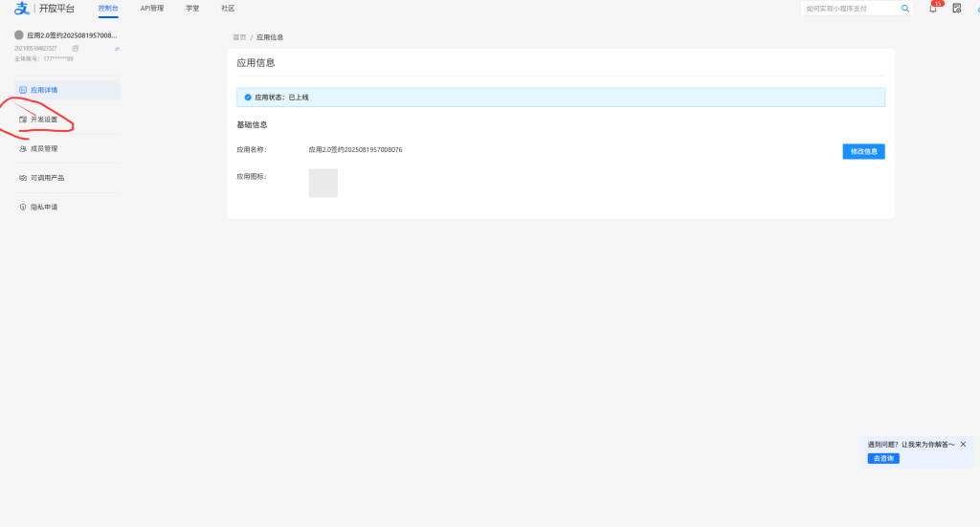980x527 pixels.
Task: Click the 修改信息 button
Action: 863,151
